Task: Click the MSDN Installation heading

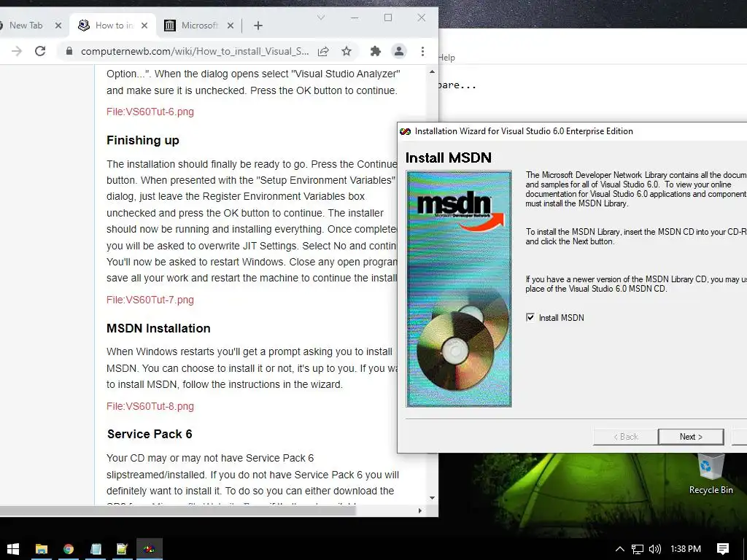Action: click(x=158, y=329)
